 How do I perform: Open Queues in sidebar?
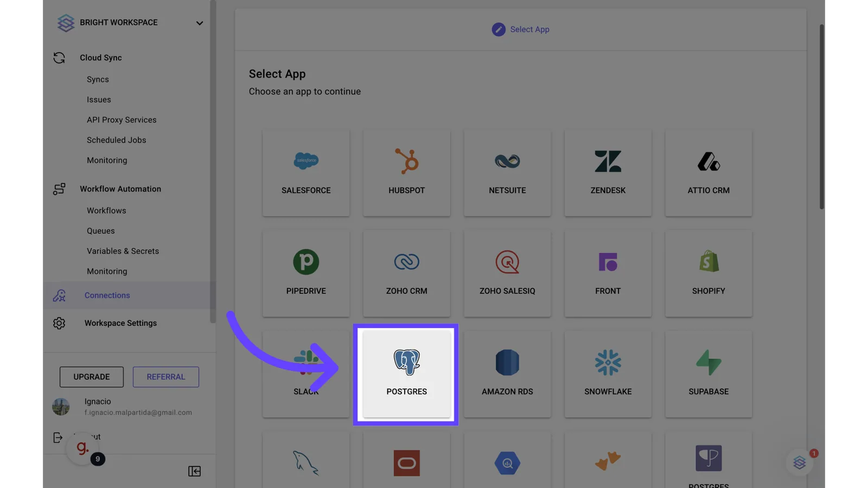(100, 231)
